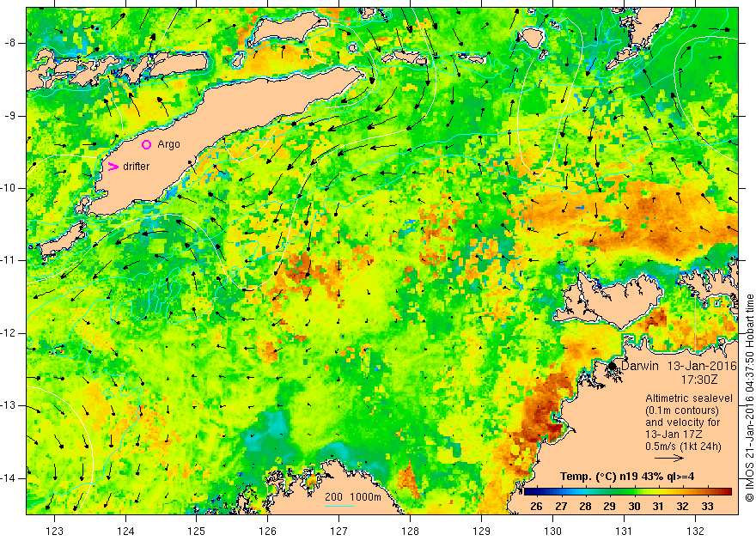Click longitude axis label '128'
This screenshot has height=541, width=756.
pyautogui.click(x=410, y=532)
